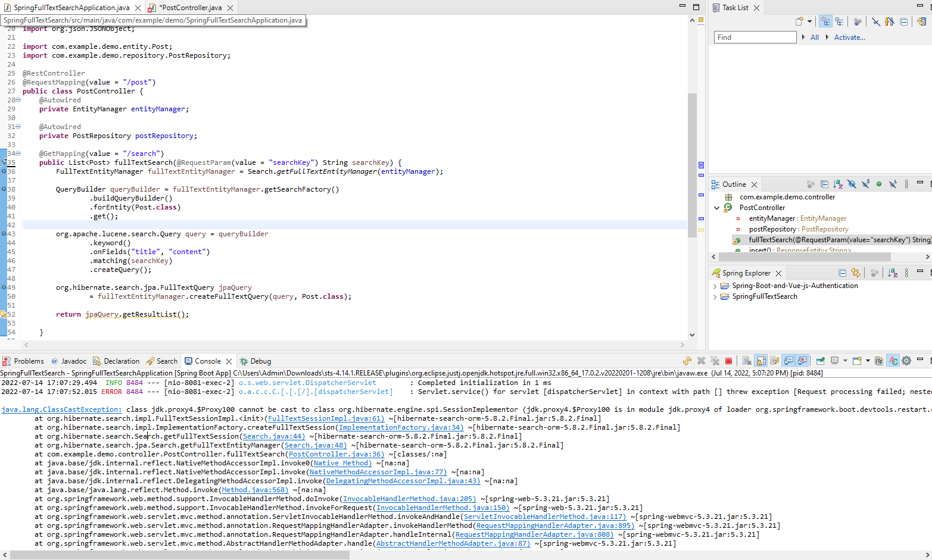Viewport: 932px width, 560px height.
Task: Collapse All in Spring Explorer
Action: click(842, 273)
